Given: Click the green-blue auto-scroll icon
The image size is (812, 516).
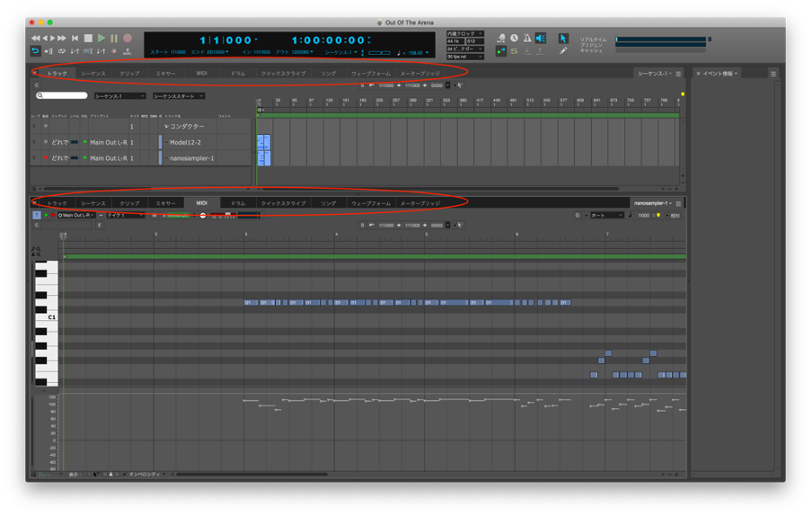Looking at the screenshot, I should pos(501,50).
